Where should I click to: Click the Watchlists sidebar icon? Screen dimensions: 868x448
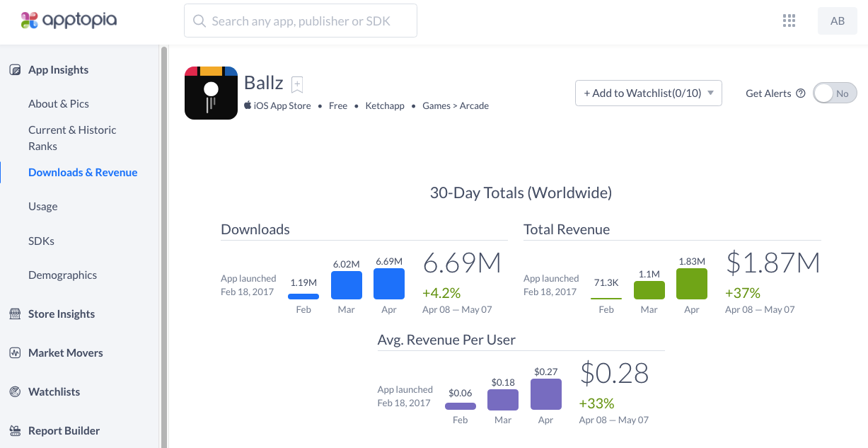(14, 392)
